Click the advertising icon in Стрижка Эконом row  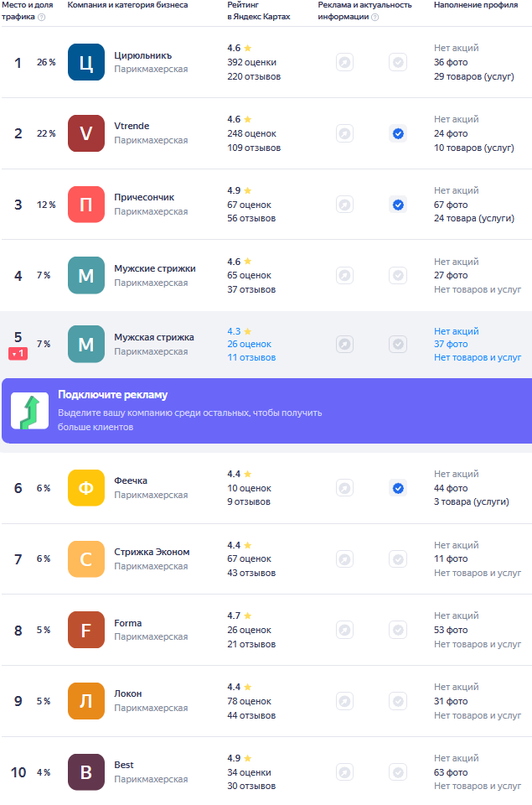click(344, 558)
